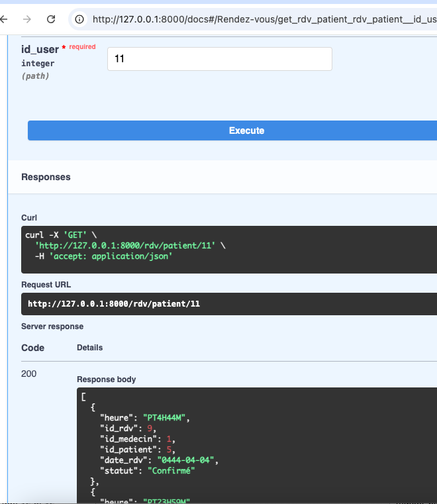Screen dimensions: 437x504
Task: Focus the browser URL address bar
Action: pyautogui.click(x=264, y=19)
